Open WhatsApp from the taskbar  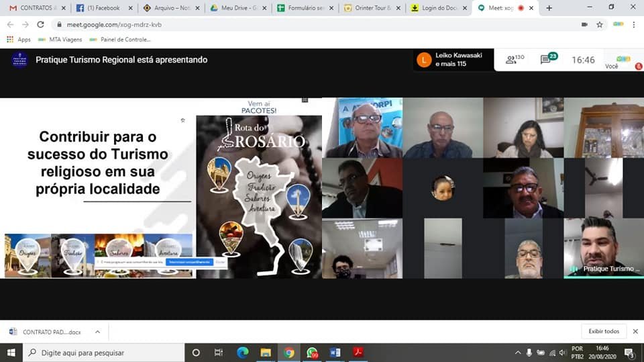tap(312, 353)
